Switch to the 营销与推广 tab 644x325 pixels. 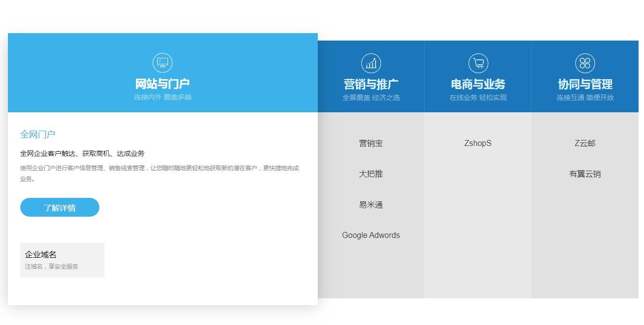371,84
